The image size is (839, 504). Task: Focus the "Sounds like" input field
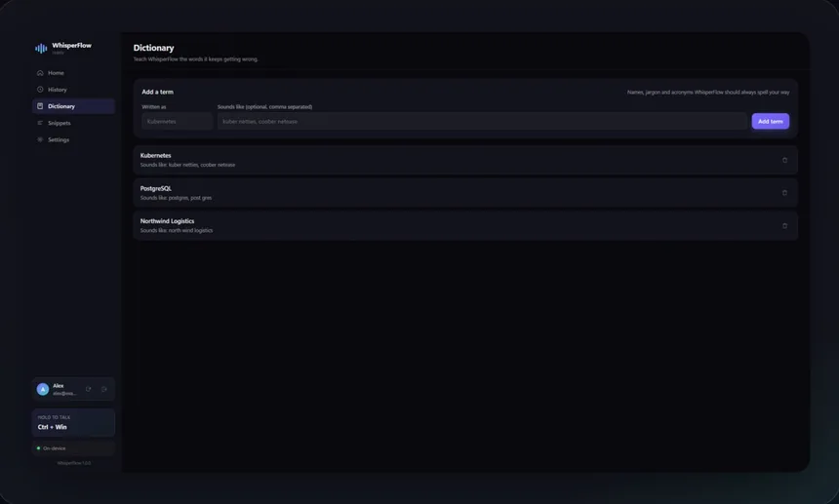[x=482, y=121]
